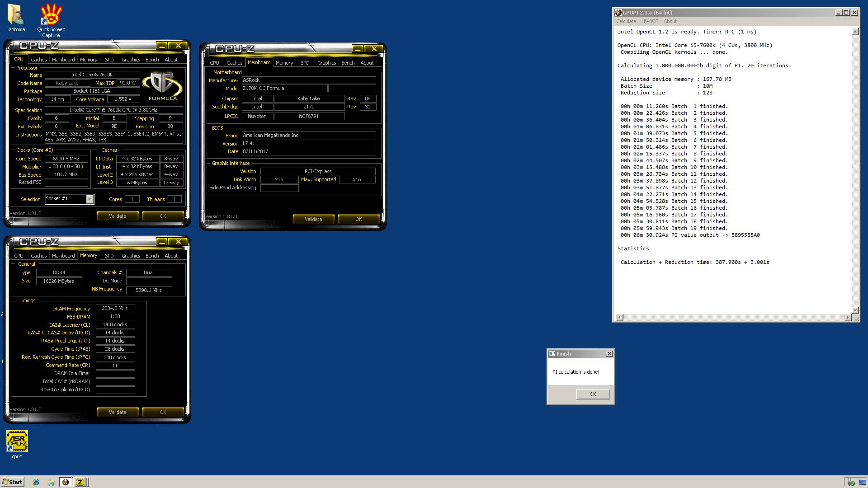This screenshot has height=488, width=868.
Task: Minimize the CPU-Z Mainboard window
Action: [x=358, y=49]
